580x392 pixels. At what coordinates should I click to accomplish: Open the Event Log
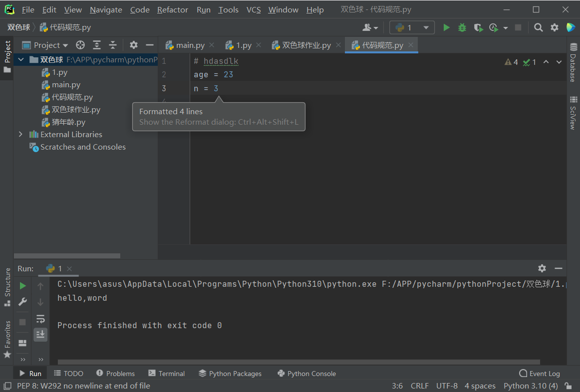click(540, 374)
